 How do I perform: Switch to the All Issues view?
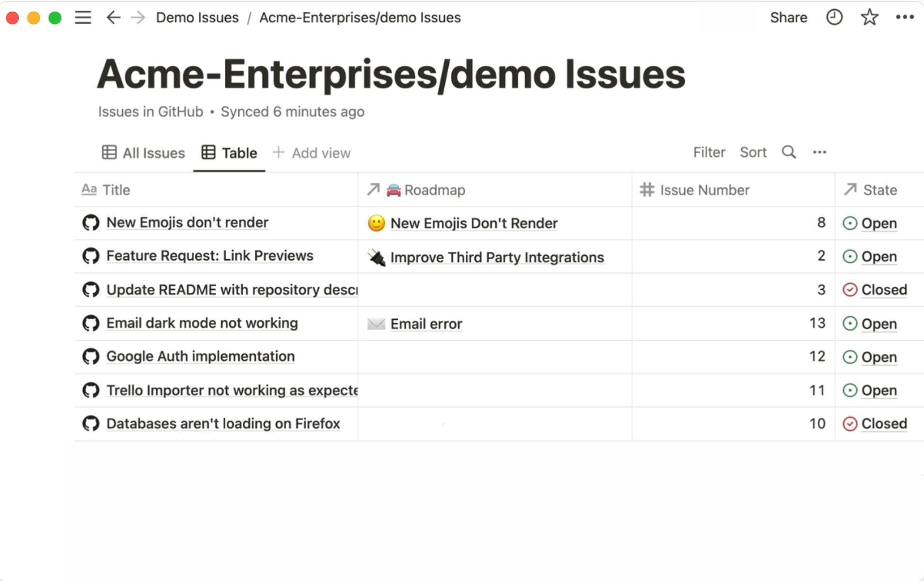(x=143, y=153)
